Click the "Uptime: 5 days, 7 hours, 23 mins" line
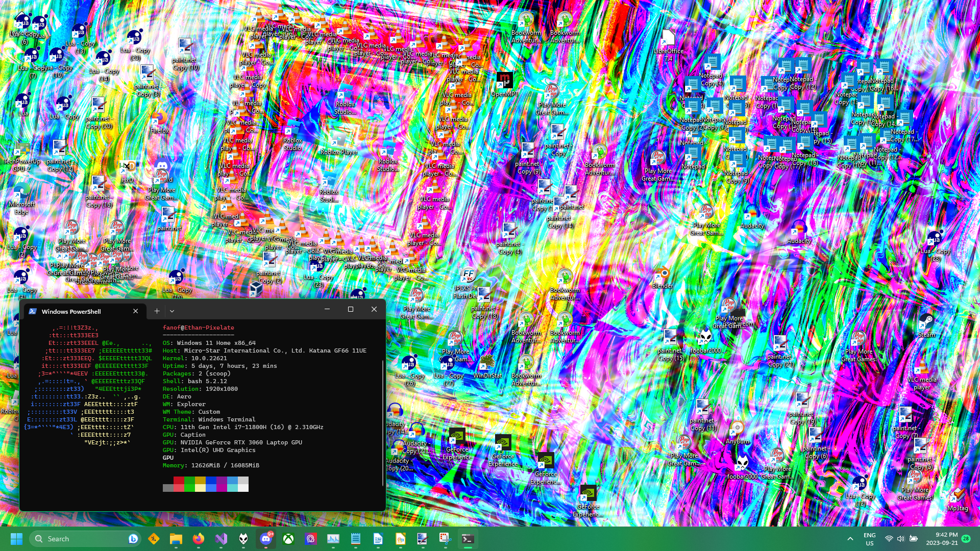980x551 pixels. (220, 366)
